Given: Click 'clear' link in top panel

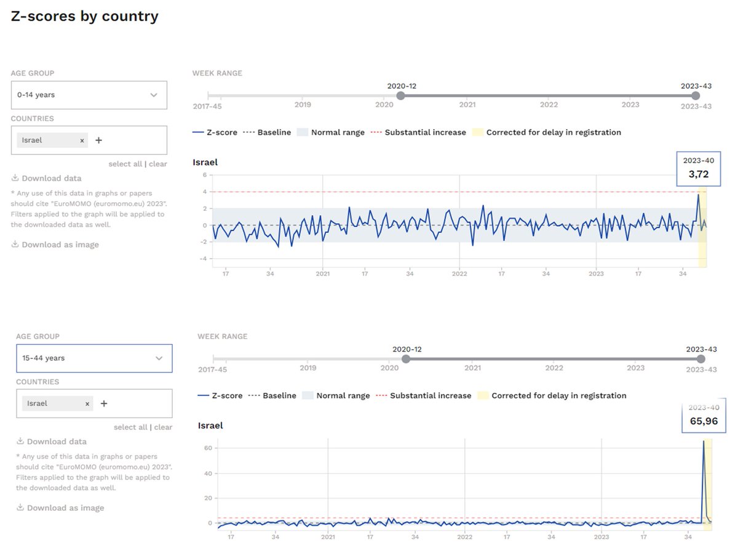Looking at the screenshot, I should coord(158,164).
